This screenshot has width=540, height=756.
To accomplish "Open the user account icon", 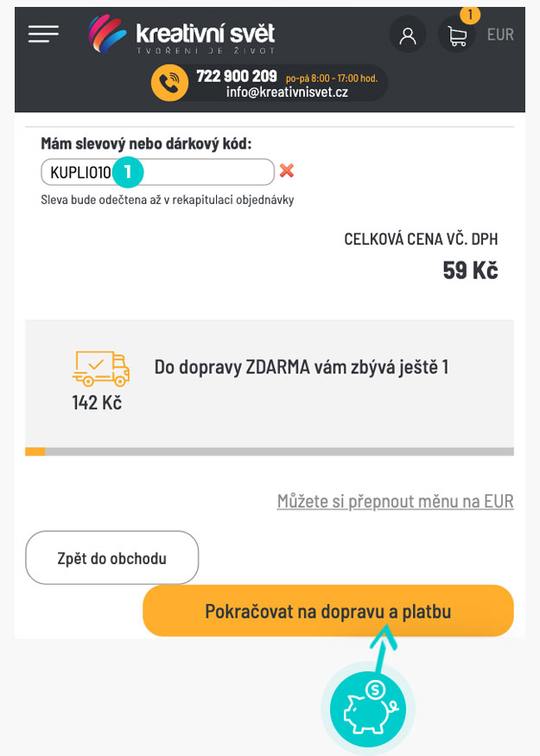I will 408,35.
